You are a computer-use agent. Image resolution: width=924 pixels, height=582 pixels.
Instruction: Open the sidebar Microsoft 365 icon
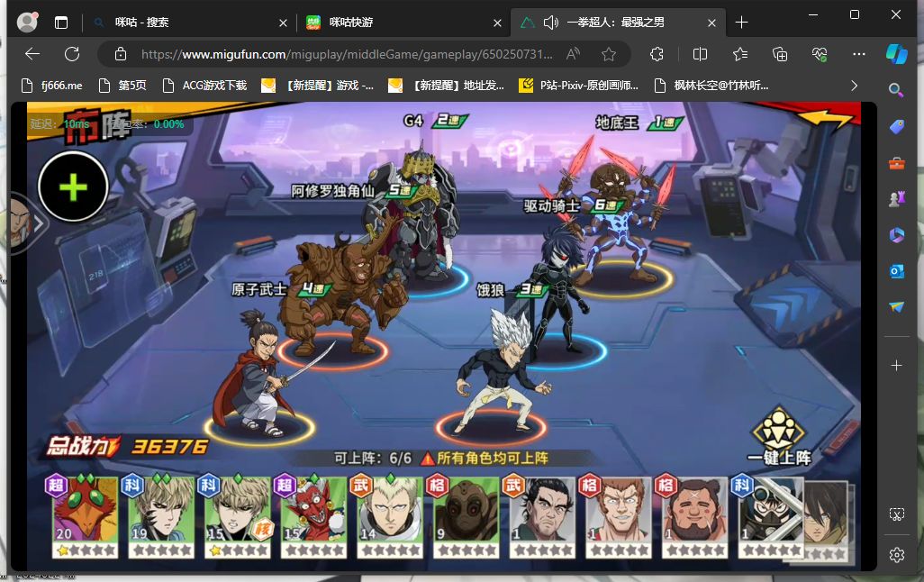click(x=896, y=234)
